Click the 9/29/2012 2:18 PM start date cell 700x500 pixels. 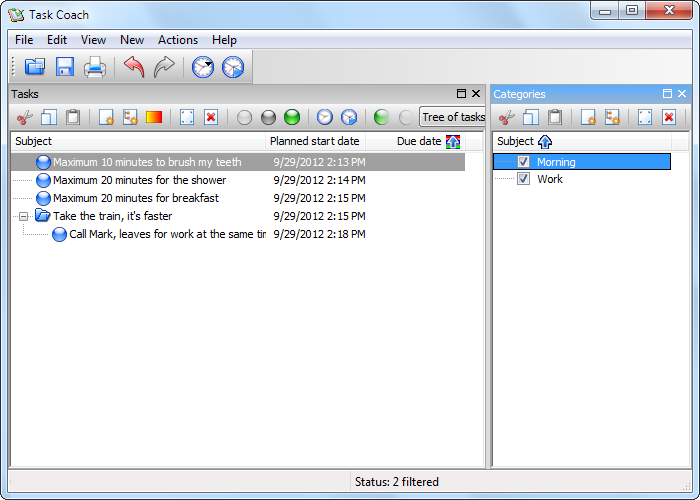319,234
